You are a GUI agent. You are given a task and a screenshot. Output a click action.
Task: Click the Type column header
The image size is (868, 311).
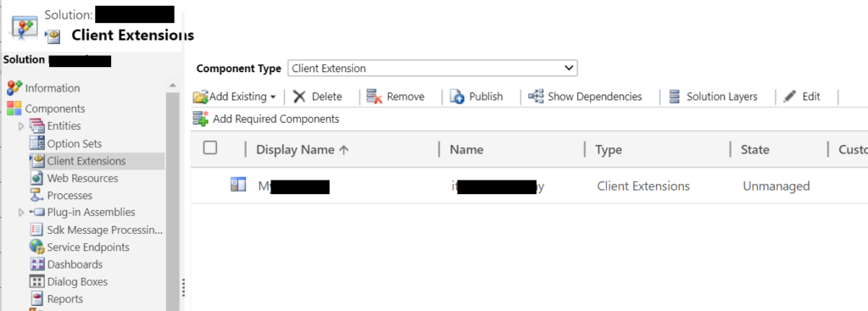coord(609,150)
